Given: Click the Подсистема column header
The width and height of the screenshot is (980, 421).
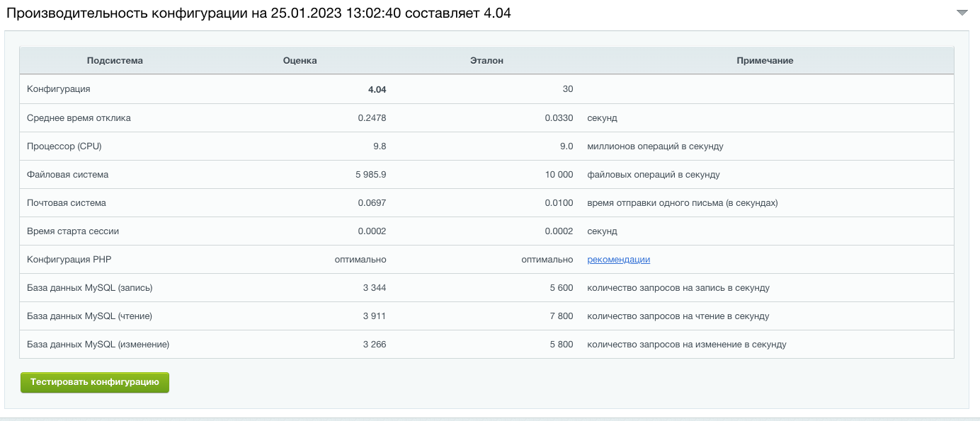Looking at the screenshot, I should [115, 61].
